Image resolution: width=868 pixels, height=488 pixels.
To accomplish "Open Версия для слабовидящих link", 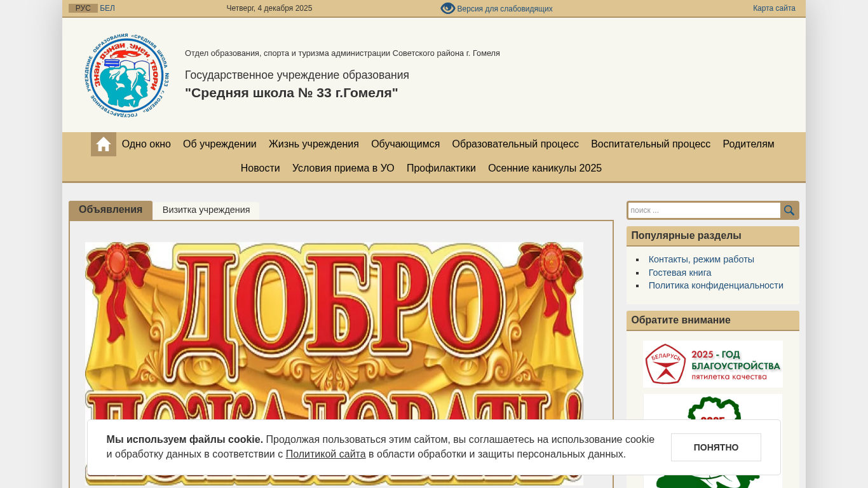I will [505, 9].
